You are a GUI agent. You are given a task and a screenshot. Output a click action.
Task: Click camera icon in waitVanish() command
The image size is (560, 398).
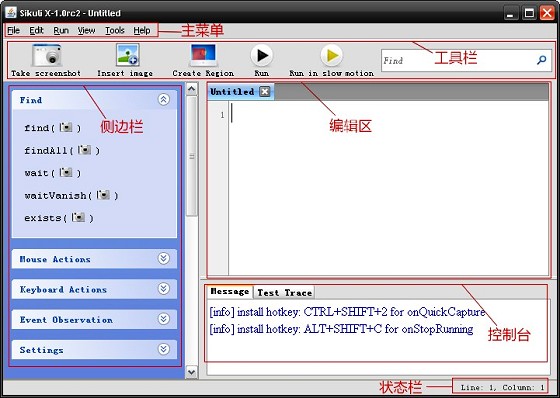click(103, 195)
